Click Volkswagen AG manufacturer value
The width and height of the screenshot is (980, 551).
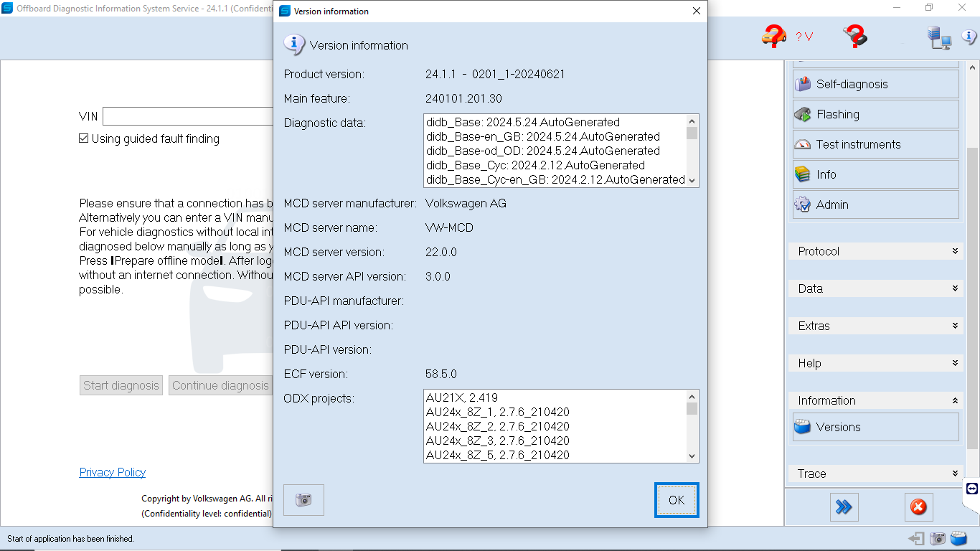466,203
